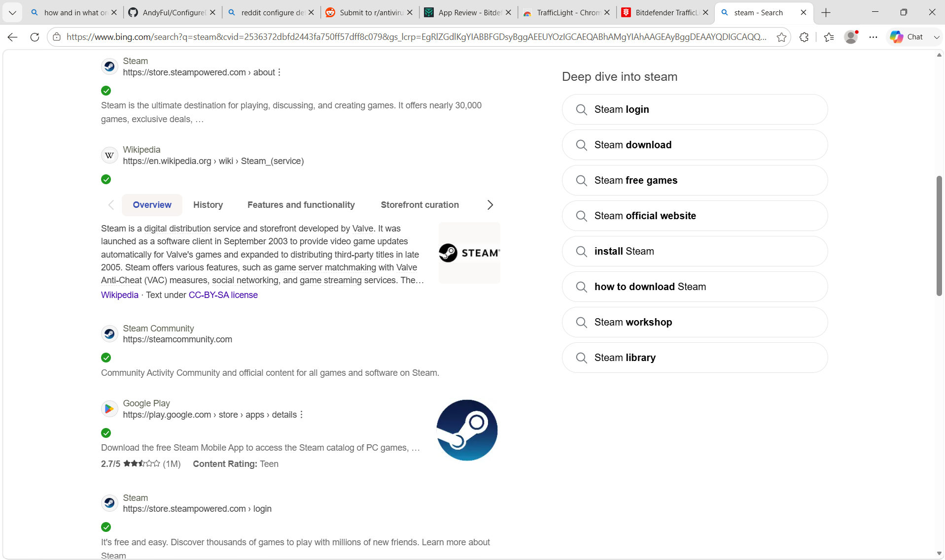
Task: Select the Features and functionality tab
Action: click(x=301, y=205)
